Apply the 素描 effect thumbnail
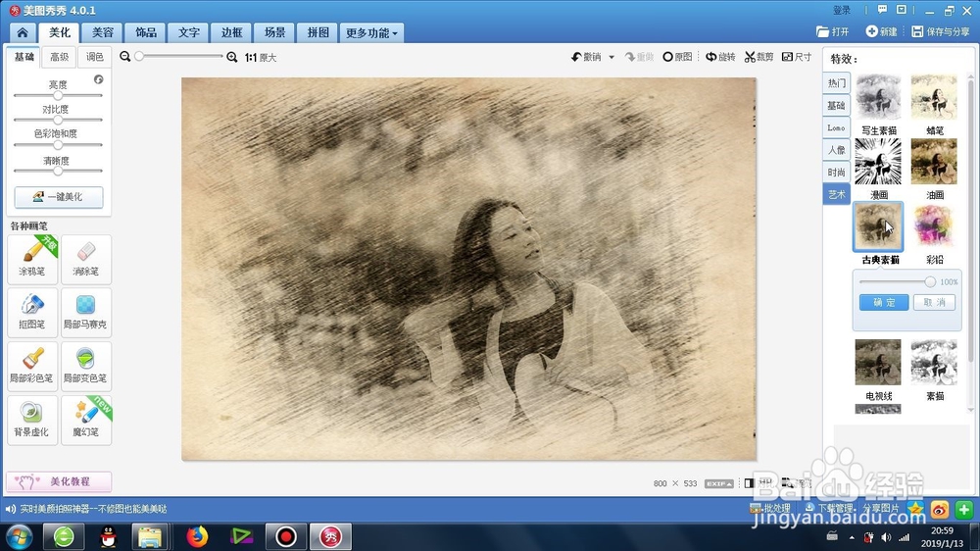Viewport: 980px width, 551px height. (x=934, y=362)
